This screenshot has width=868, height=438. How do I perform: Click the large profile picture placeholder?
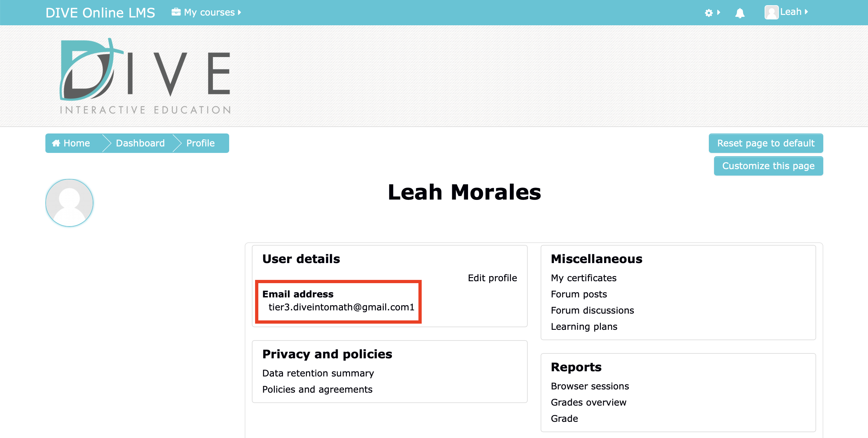tap(69, 203)
